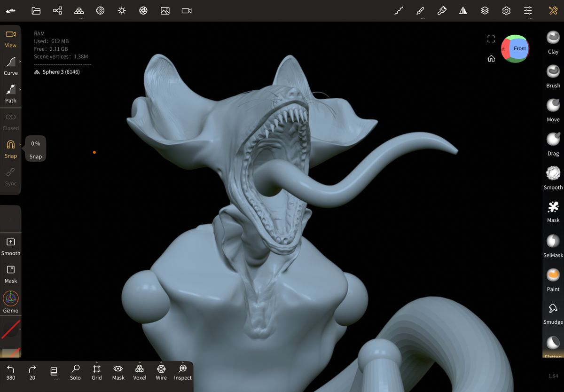Image resolution: width=564 pixels, height=392 pixels.
Task: Select the Flatten tool
Action: pyautogui.click(x=553, y=346)
